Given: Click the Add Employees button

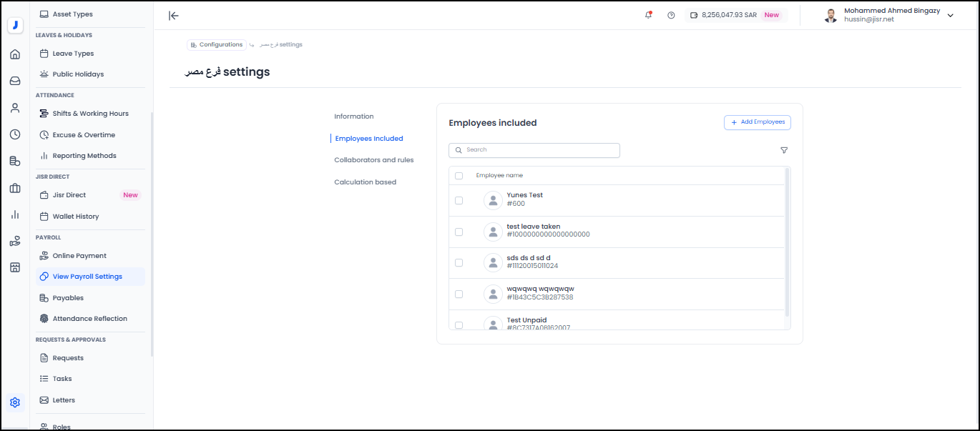Looking at the screenshot, I should pos(757,122).
